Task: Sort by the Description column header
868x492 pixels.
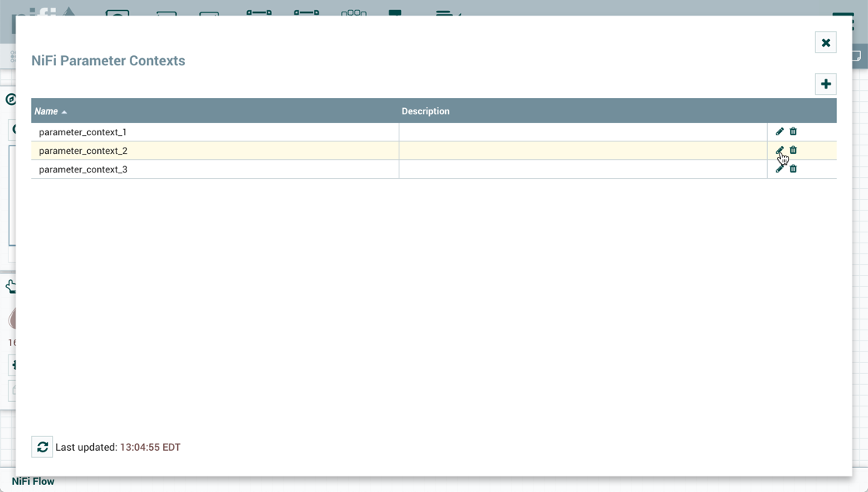Action: pyautogui.click(x=425, y=111)
